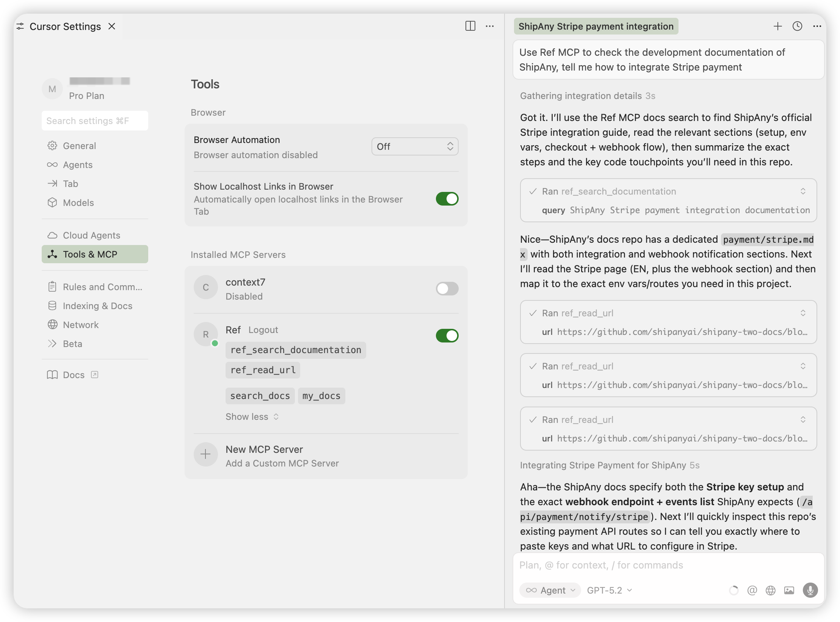Expand the ref_search_documentation tool call details
Screen dimensions: 840x622
[802, 191]
